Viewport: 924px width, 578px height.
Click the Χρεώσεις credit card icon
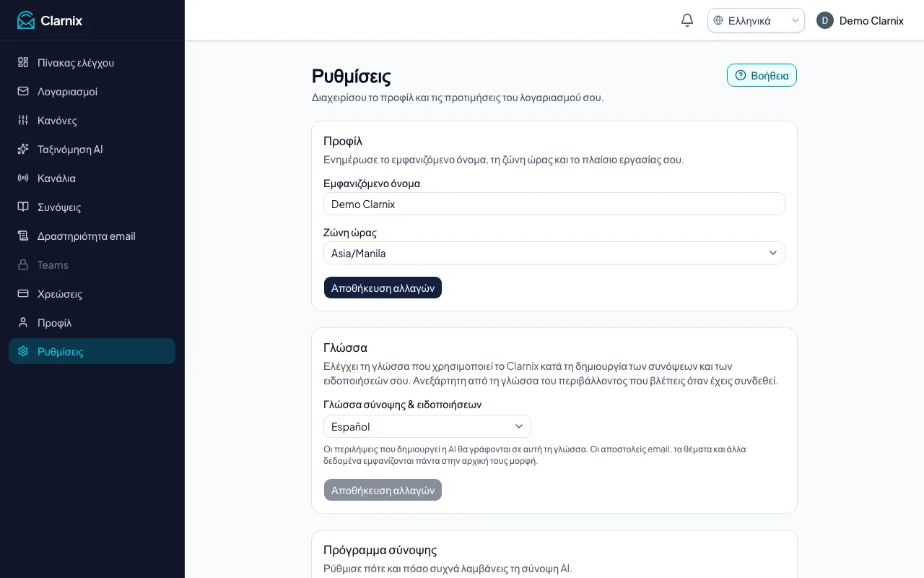pos(23,293)
